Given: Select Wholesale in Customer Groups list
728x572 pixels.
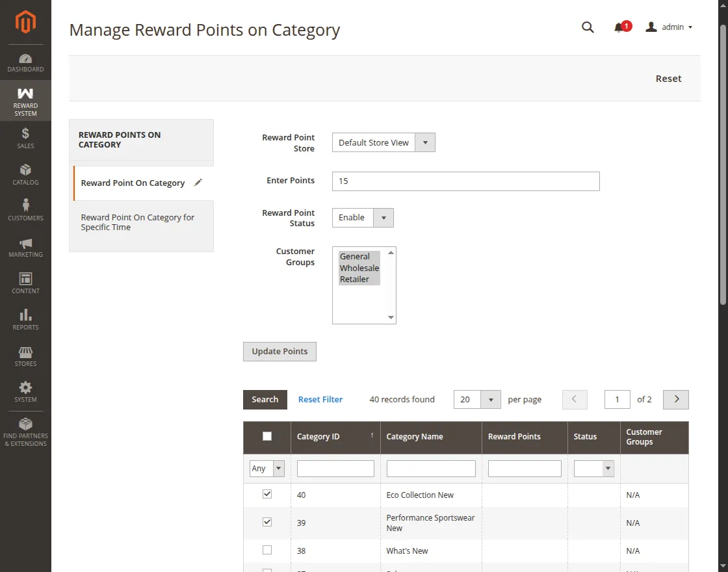Looking at the screenshot, I should (x=359, y=268).
